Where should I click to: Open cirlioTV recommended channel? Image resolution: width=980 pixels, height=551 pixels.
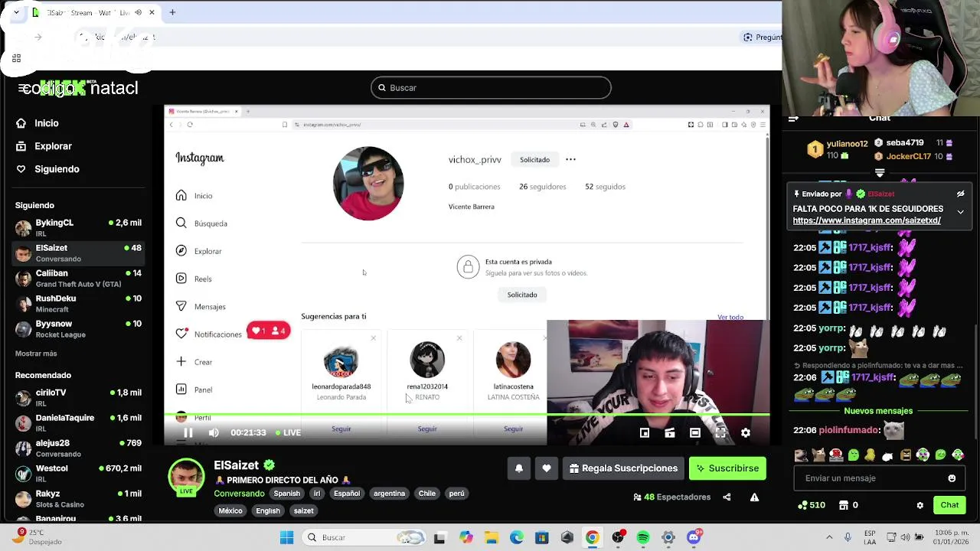coord(77,398)
